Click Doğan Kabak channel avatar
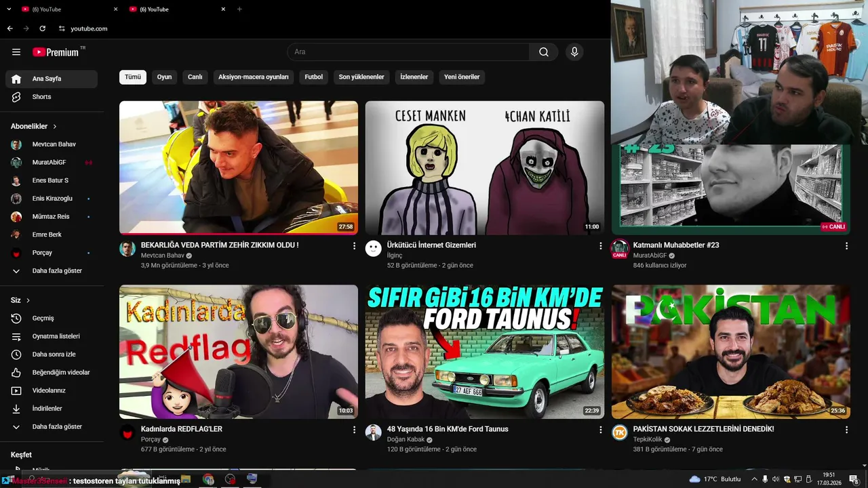The height and width of the screenshot is (488, 868). [x=374, y=432]
